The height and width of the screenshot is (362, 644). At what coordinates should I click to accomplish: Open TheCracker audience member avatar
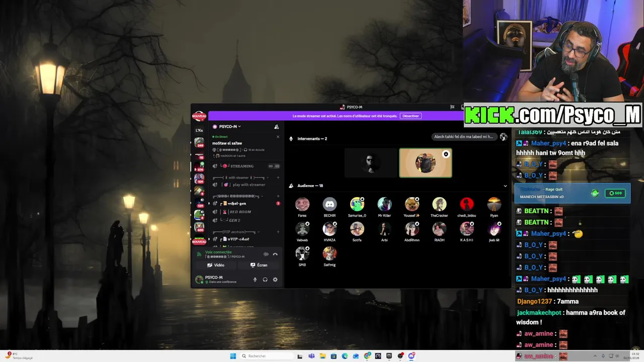click(x=439, y=204)
